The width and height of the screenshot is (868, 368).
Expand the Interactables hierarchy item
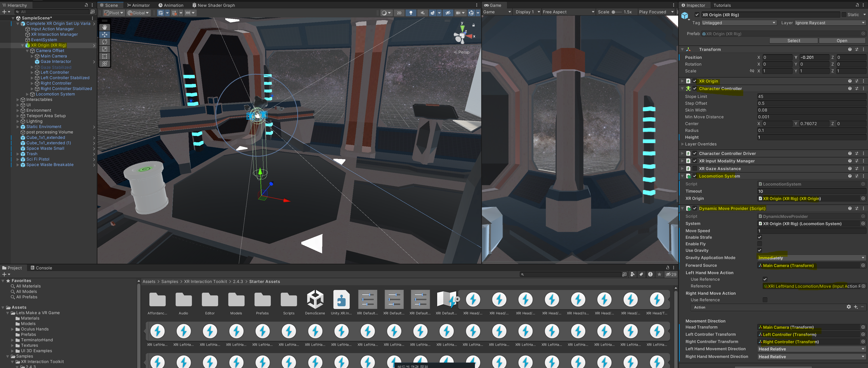[18, 100]
